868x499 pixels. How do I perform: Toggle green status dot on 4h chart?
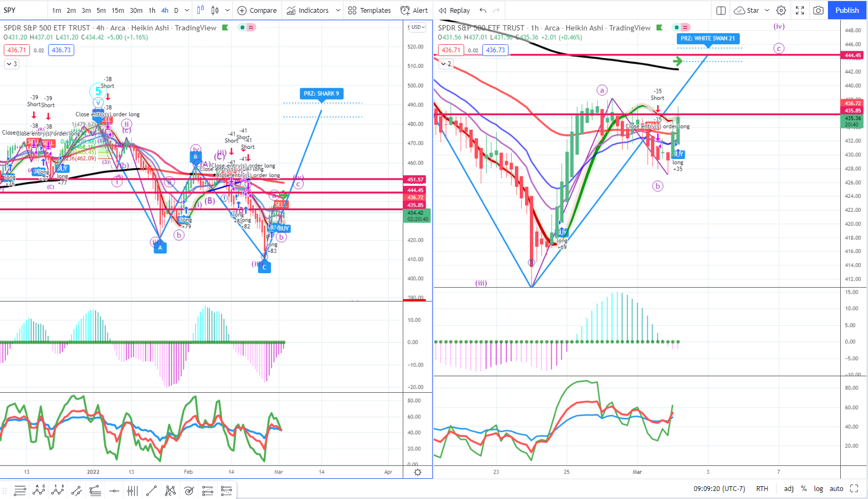pos(243,27)
